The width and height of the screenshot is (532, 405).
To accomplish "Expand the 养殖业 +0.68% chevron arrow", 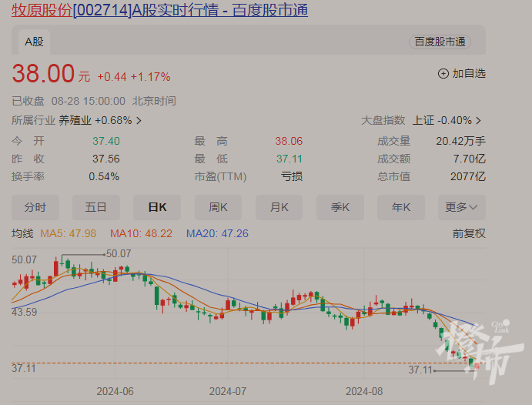I will [x=139, y=121].
